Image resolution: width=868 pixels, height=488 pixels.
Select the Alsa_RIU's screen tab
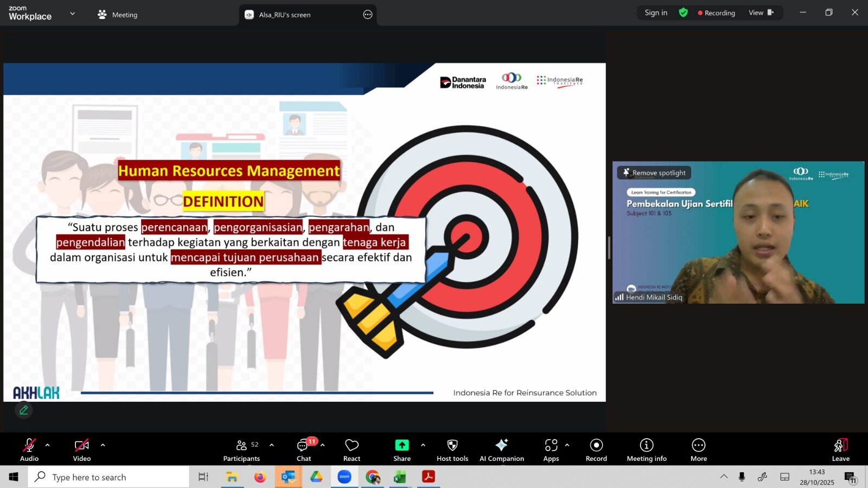point(284,15)
